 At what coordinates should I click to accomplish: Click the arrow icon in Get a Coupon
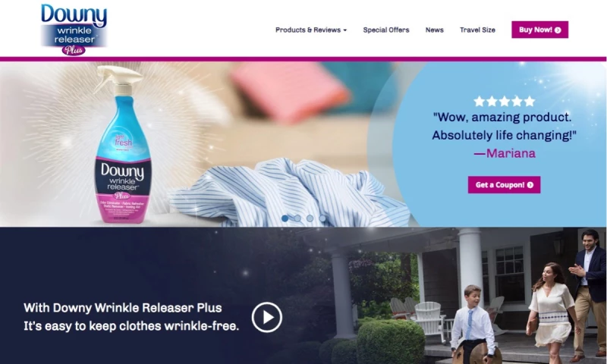[x=530, y=185]
